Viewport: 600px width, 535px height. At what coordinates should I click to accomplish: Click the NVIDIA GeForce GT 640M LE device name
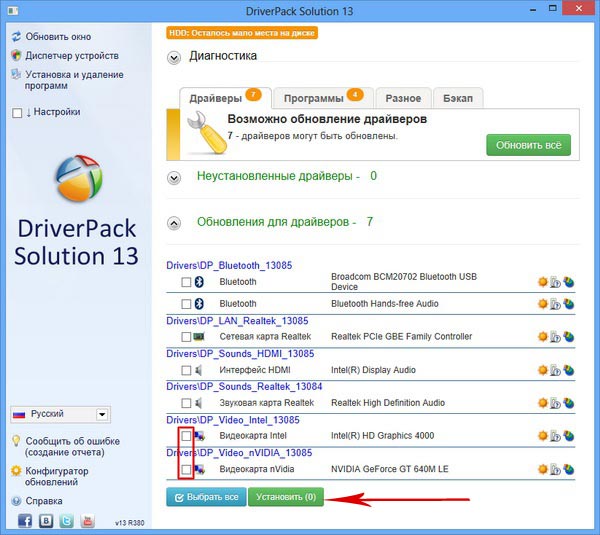coord(390,469)
